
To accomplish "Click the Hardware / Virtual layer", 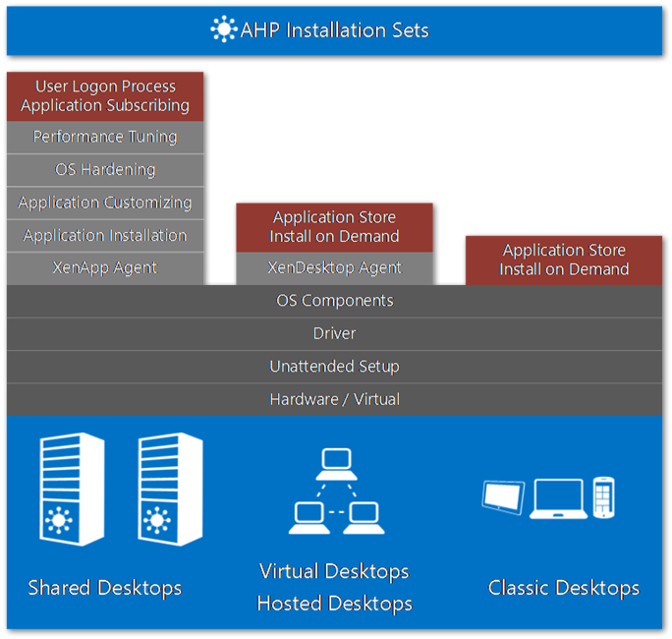I will coord(334,400).
